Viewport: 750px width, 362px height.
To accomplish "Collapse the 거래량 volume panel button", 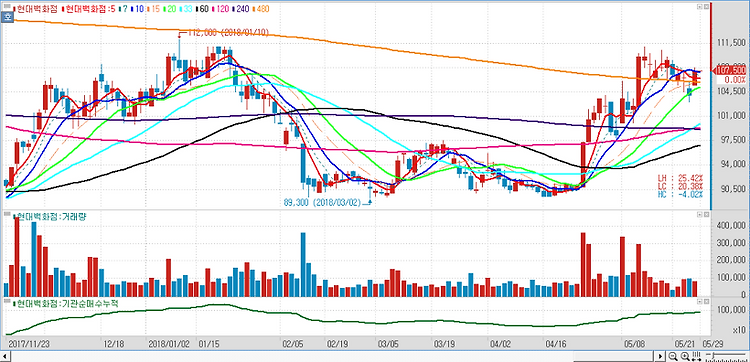I will tap(699, 216).
